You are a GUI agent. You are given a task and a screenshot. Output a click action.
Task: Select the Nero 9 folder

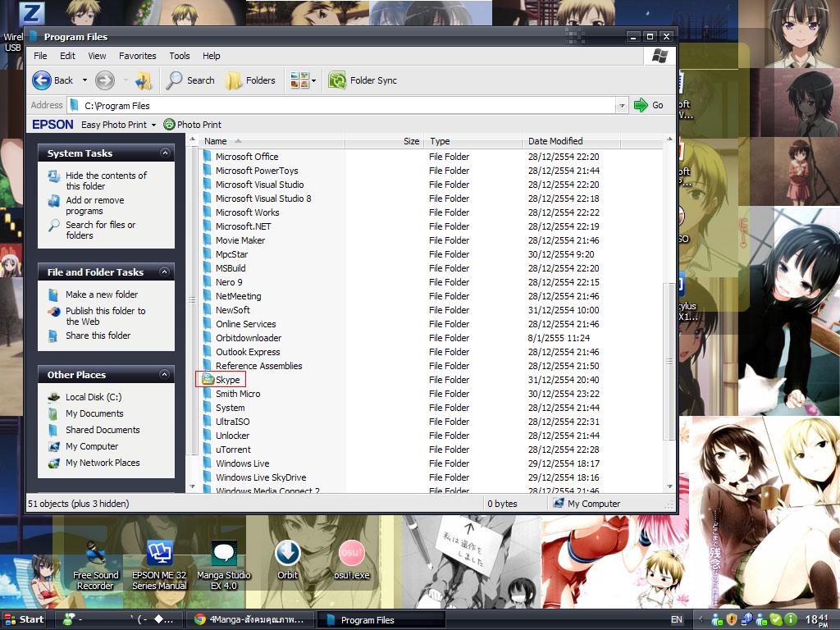pos(229,282)
